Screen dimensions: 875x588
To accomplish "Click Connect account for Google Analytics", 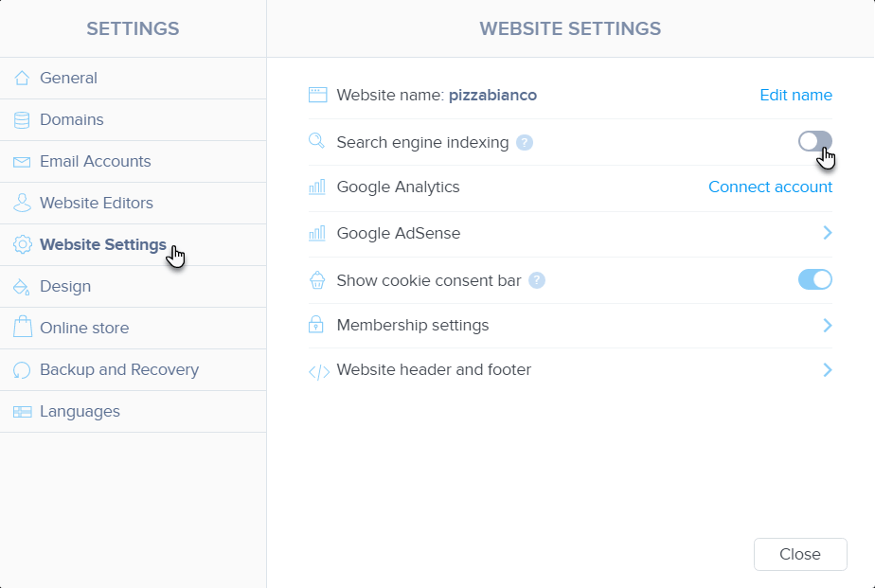I will 770,187.
